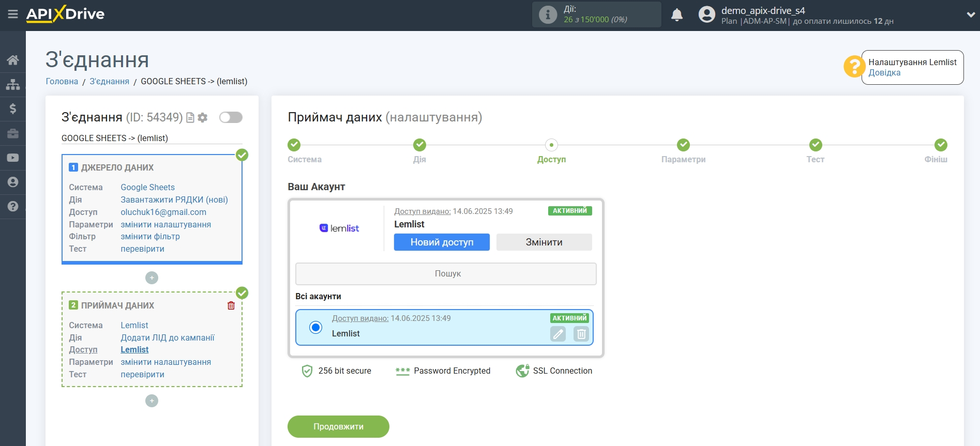Click Додати ЛІД до кампанії link
The height and width of the screenshot is (446, 980).
[168, 337]
